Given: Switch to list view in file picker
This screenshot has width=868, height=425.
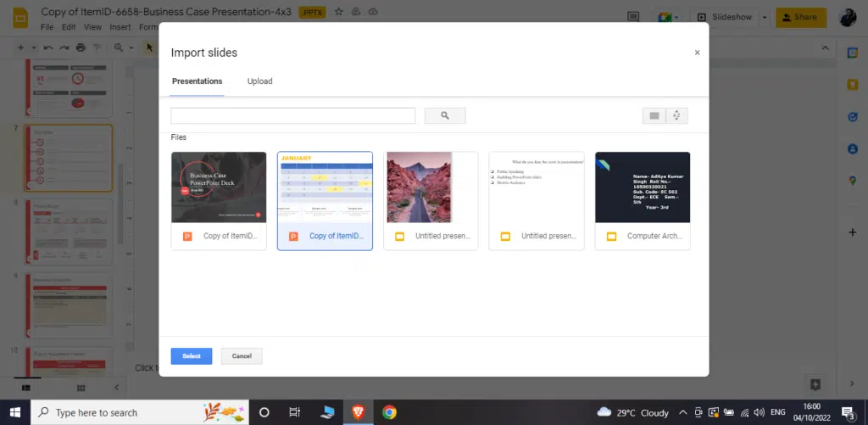Looking at the screenshot, I should coord(654,116).
